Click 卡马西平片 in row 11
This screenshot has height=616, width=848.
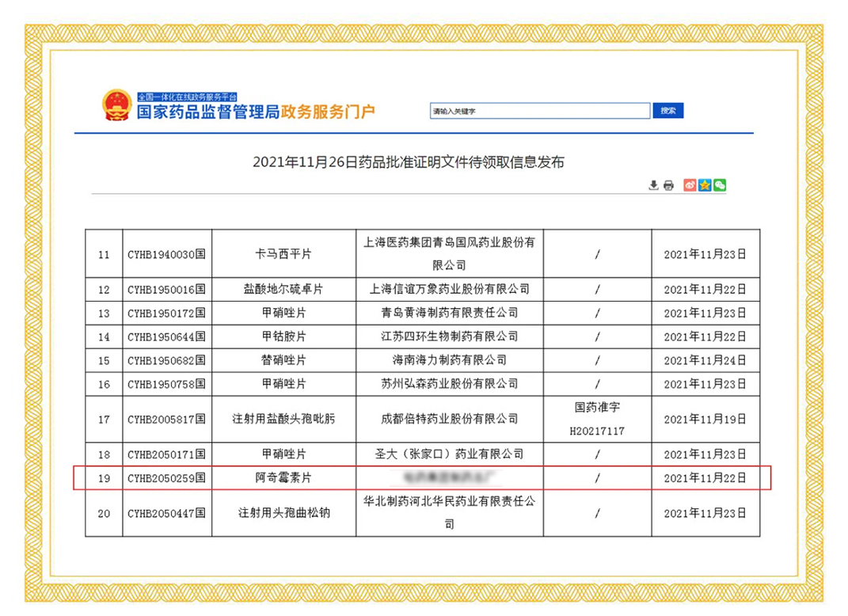point(283,255)
